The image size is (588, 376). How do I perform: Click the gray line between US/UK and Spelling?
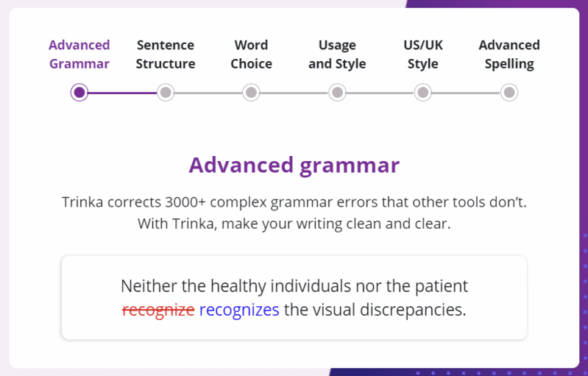[466, 93]
